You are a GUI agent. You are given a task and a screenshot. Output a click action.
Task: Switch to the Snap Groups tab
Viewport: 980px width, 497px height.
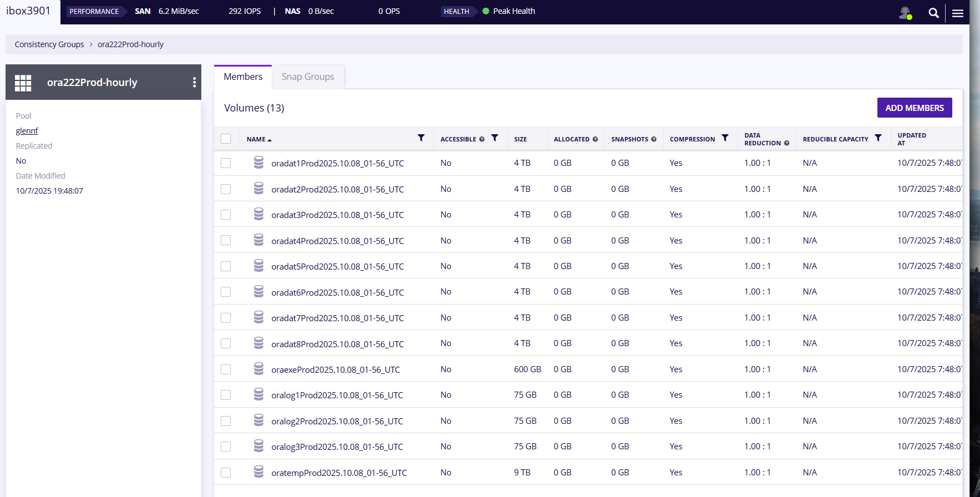pos(308,77)
